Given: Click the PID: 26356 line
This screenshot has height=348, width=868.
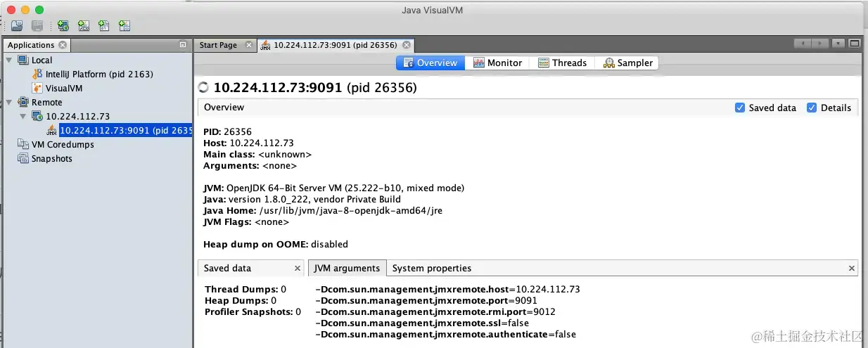Looking at the screenshot, I should [227, 131].
